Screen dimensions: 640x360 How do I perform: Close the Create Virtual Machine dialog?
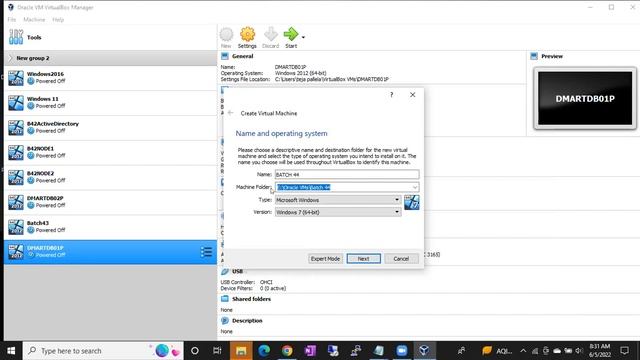pyautogui.click(x=413, y=95)
